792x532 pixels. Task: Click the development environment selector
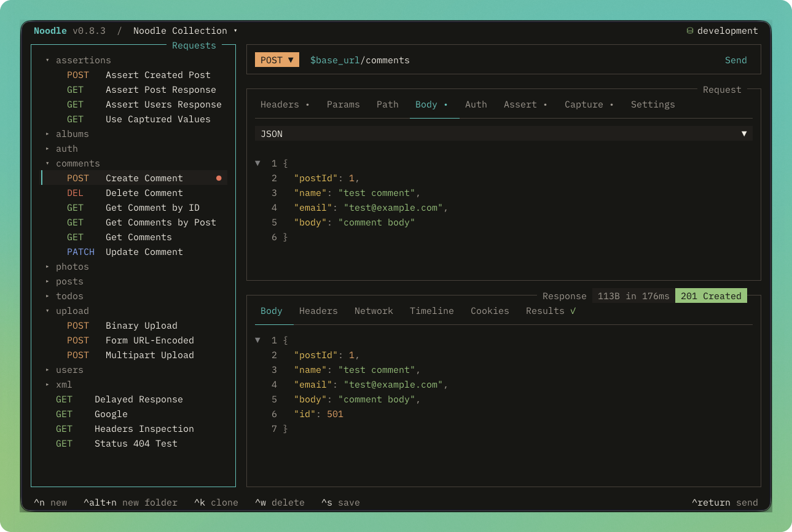click(x=723, y=31)
